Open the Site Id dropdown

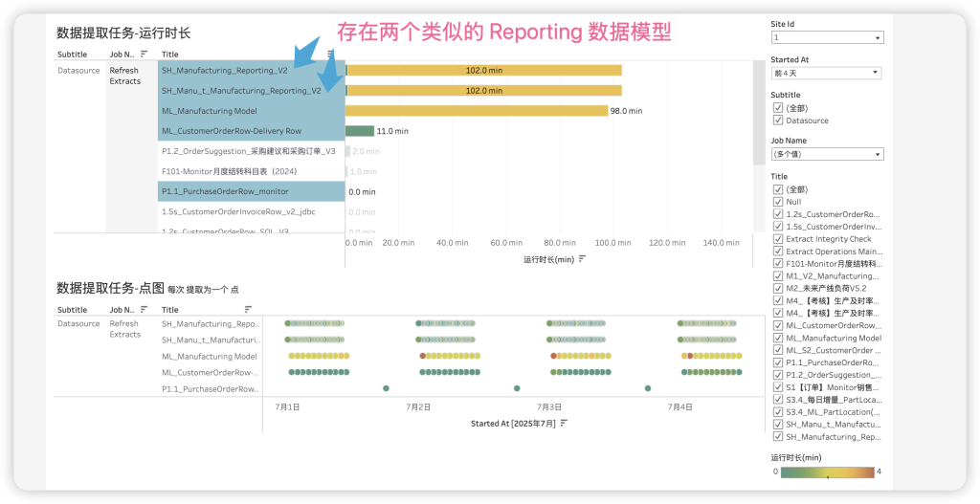point(826,37)
